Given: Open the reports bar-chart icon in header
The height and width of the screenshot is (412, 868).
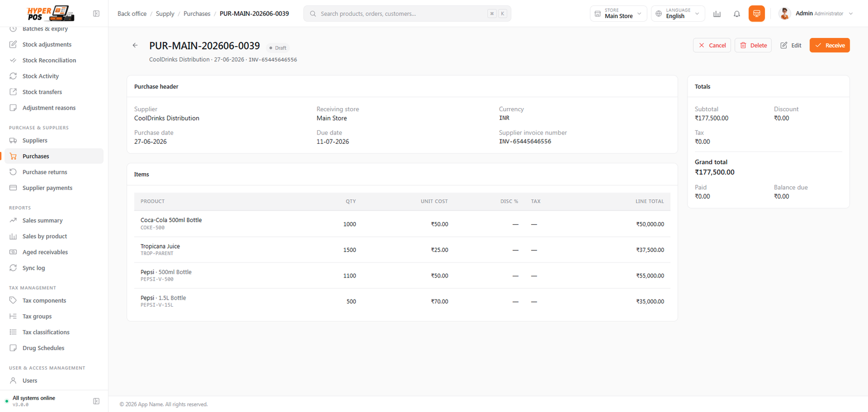Looking at the screenshot, I should tap(717, 14).
